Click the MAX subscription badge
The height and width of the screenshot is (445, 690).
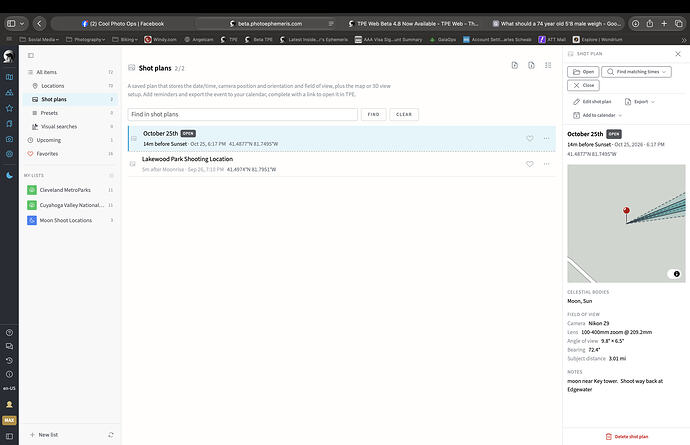coord(9,420)
